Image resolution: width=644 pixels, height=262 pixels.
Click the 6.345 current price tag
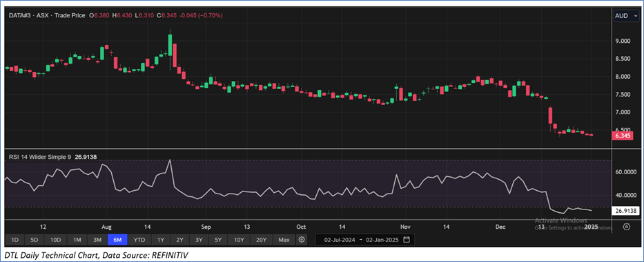622,135
